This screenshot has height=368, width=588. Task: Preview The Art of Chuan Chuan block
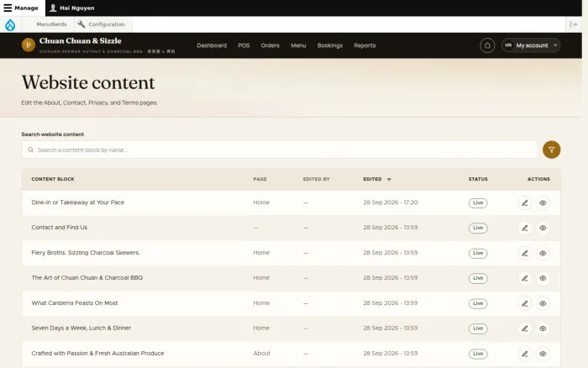(x=543, y=278)
